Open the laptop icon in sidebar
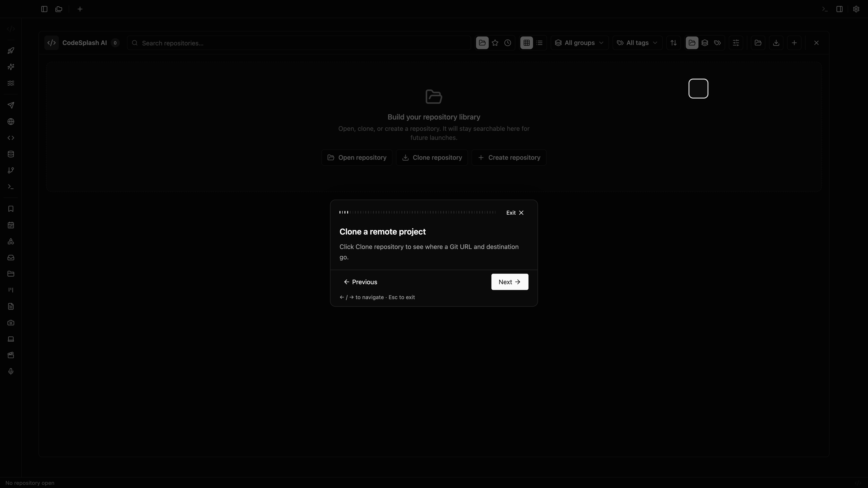Viewport: 868px width, 488px height. (x=11, y=339)
